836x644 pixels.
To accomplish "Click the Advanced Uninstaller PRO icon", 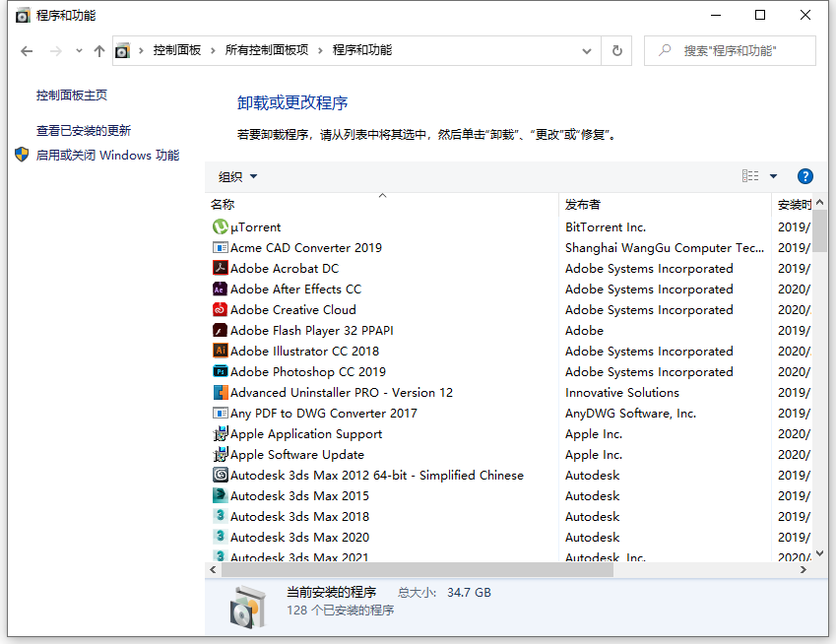I will click(221, 392).
